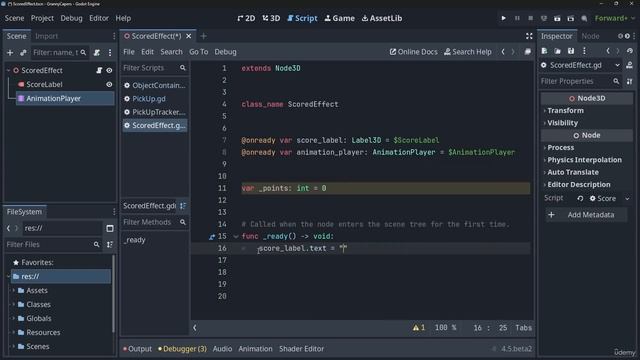Expand the Physics Interpolation section

click(584, 160)
